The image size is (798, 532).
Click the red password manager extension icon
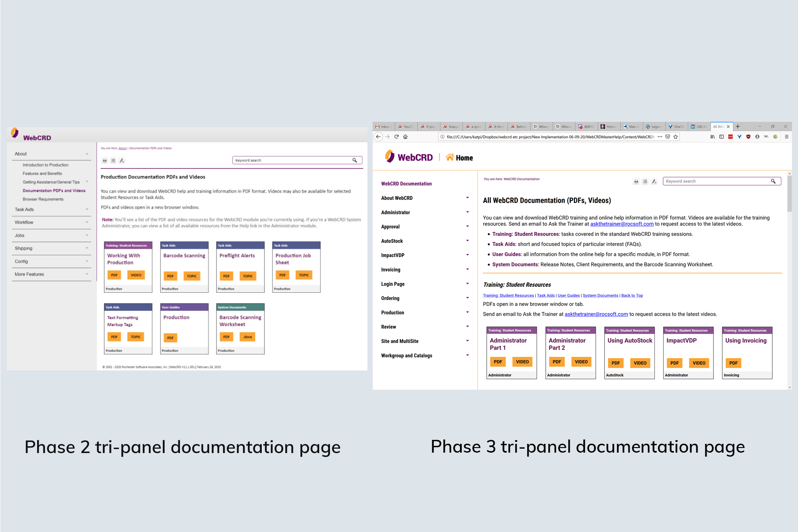point(730,137)
